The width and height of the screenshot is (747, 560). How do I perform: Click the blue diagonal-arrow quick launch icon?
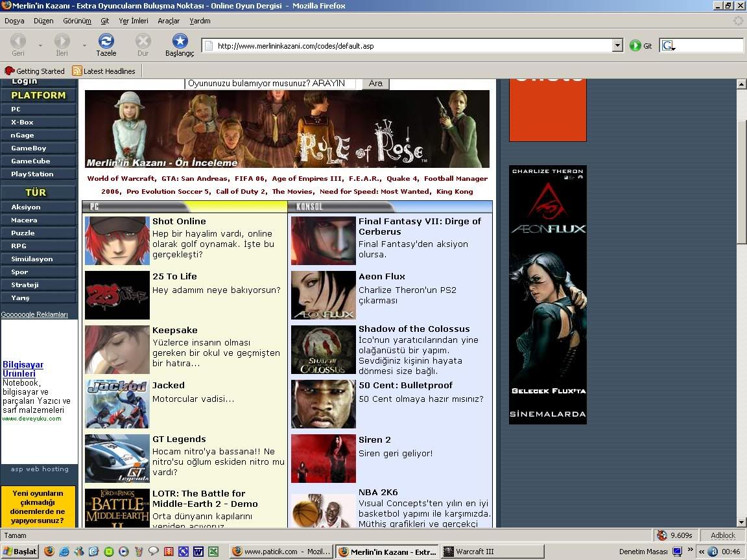(184, 552)
